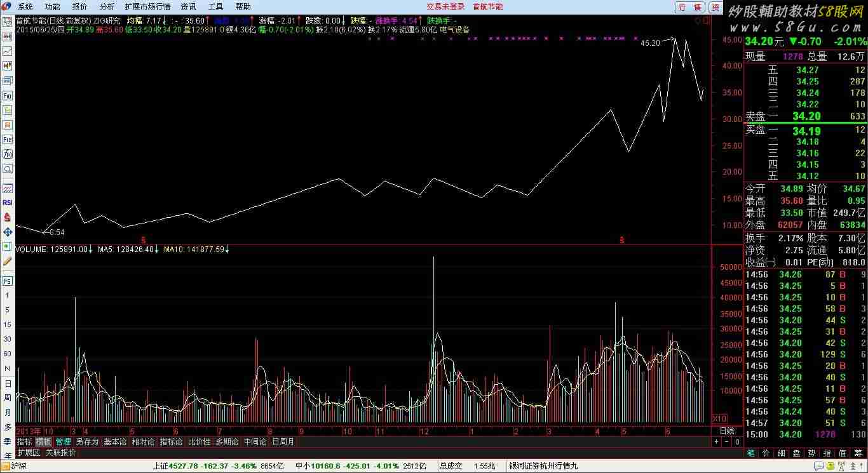The height and width of the screenshot is (473, 868).
Task: Open the 帮助 menu
Action: point(243,7)
